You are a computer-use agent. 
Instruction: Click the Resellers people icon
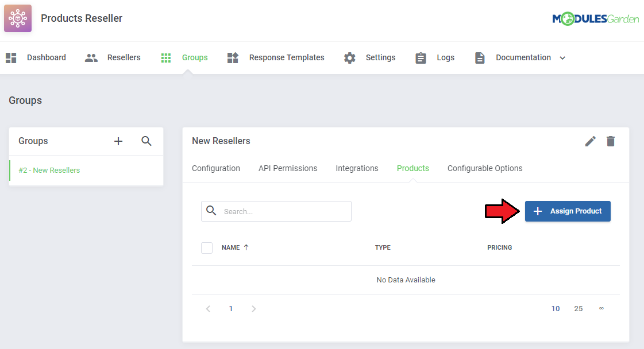[x=91, y=58]
